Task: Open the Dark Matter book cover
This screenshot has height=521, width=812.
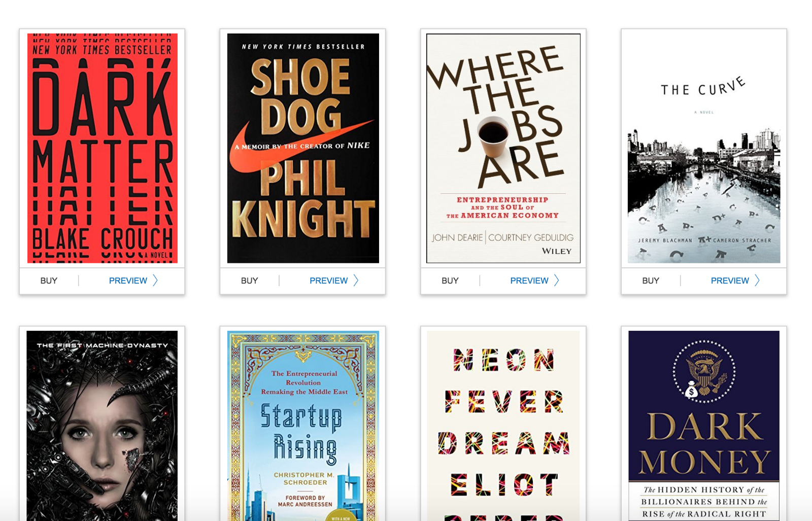Action: click(102, 148)
